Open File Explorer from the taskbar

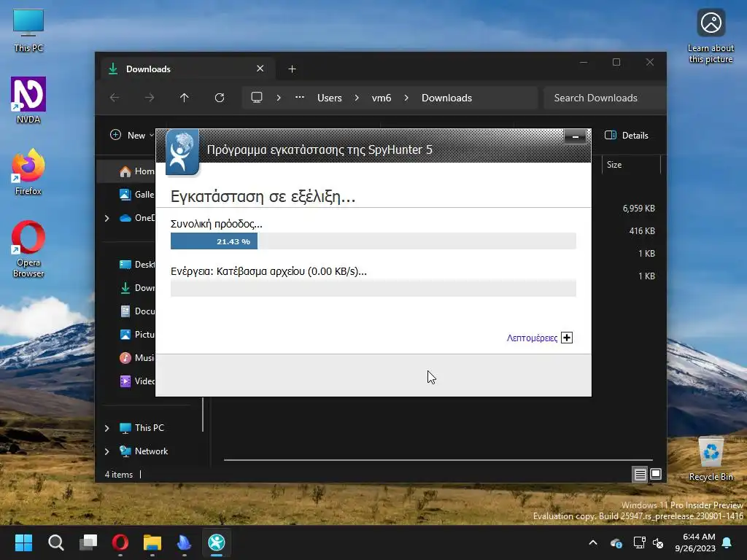pyautogui.click(x=152, y=542)
